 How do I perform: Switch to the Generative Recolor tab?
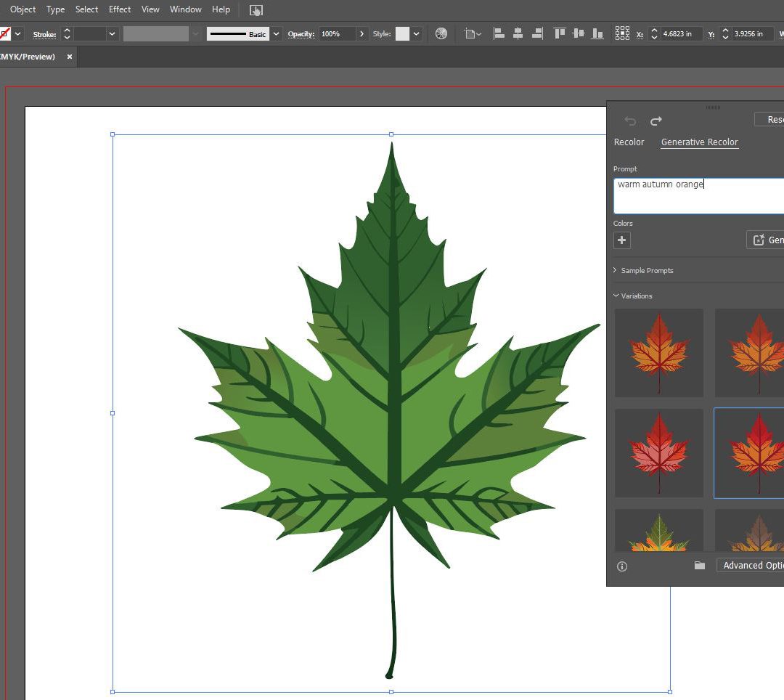[700, 142]
